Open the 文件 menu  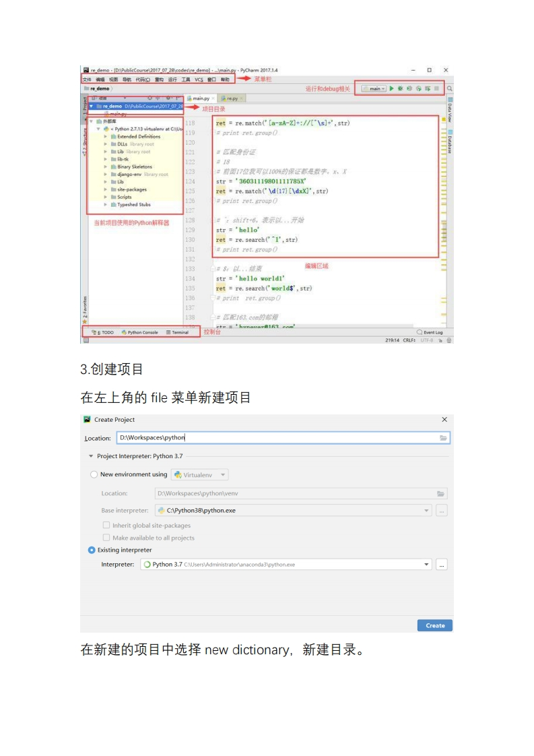pyautogui.click(x=87, y=80)
